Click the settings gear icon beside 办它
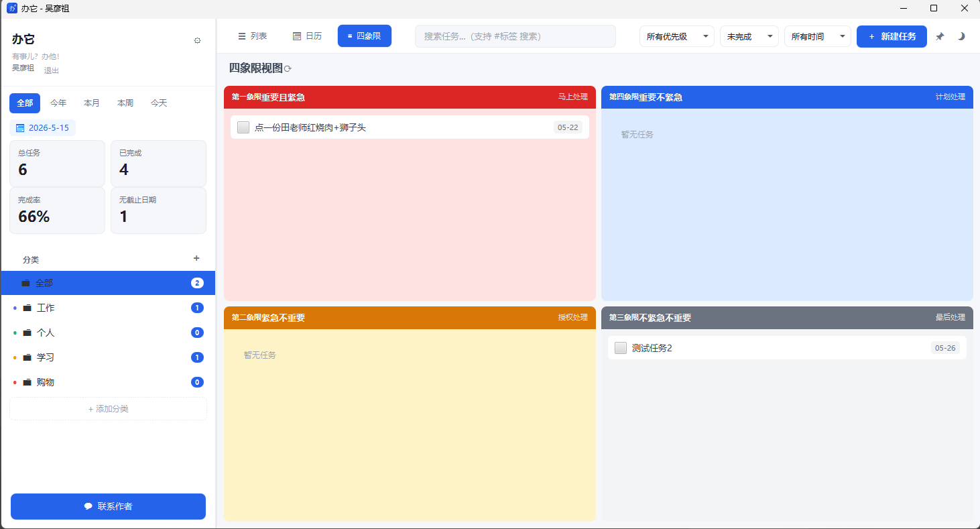Screen dimensions: 980x529 [x=197, y=40]
